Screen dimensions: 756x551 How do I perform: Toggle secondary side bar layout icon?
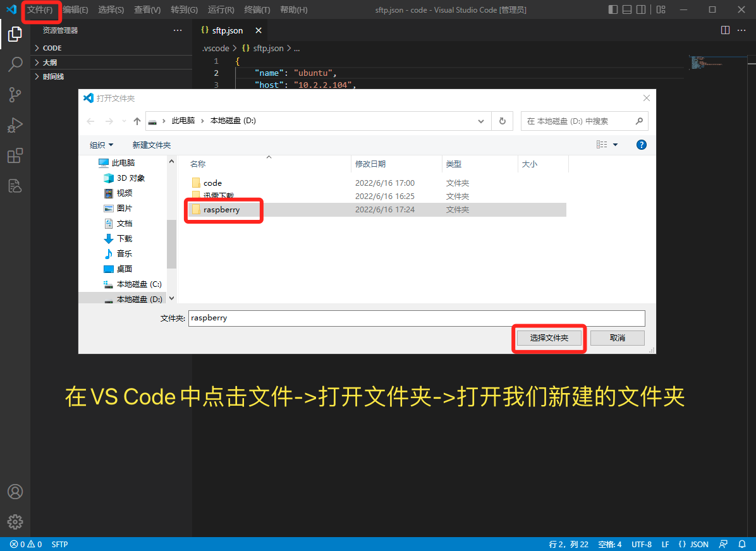[641, 9]
